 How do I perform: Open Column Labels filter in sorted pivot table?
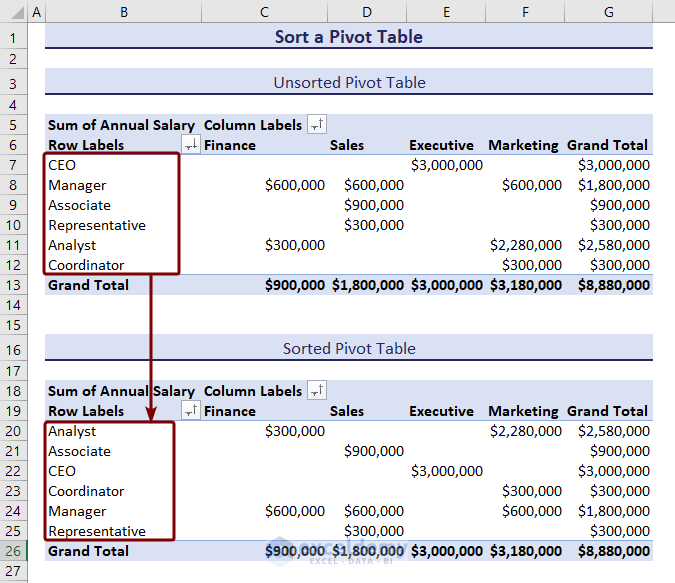(317, 391)
